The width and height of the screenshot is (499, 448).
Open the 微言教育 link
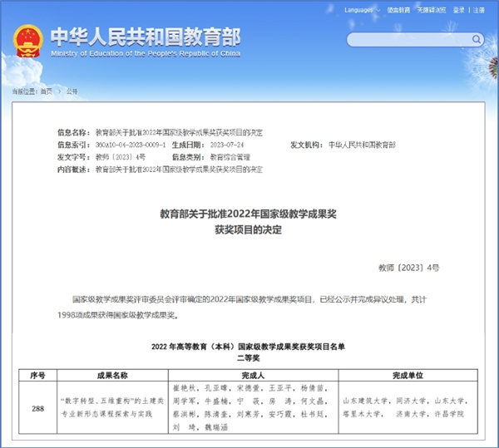398,11
